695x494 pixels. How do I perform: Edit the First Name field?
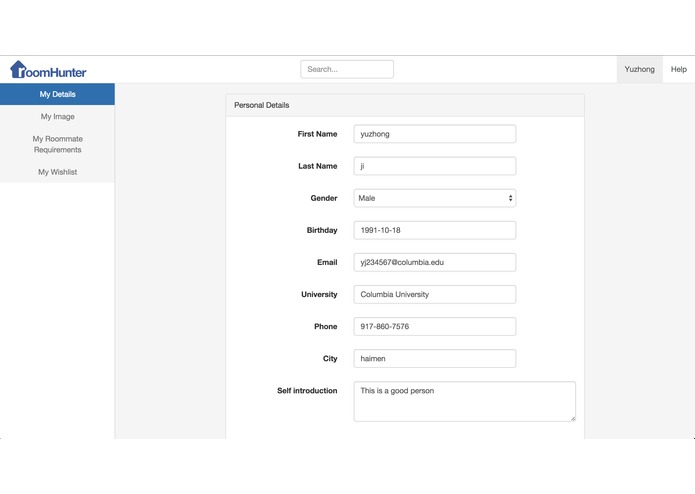[434, 134]
